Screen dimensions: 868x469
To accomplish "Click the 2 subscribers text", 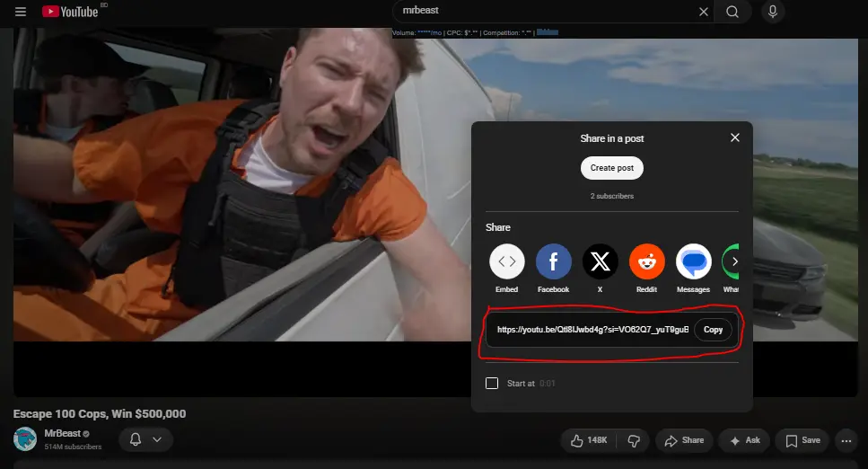I will pyautogui.click(x=611, y=196).
